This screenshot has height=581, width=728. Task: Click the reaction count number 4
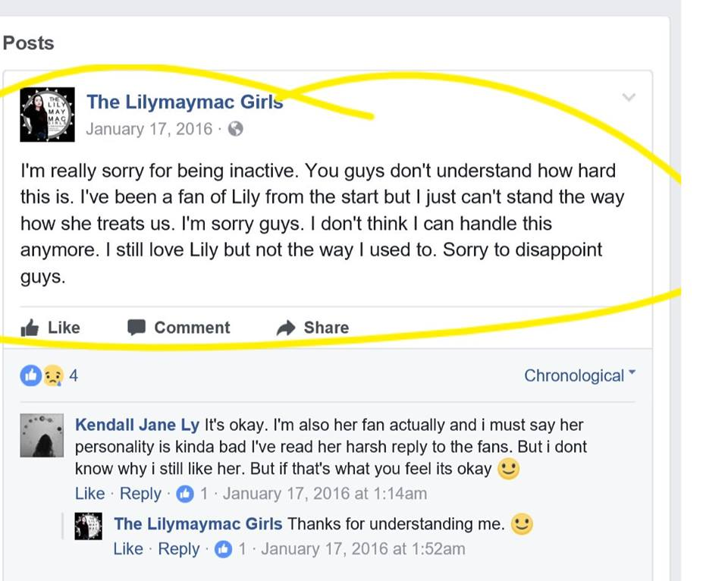point(74,375)
